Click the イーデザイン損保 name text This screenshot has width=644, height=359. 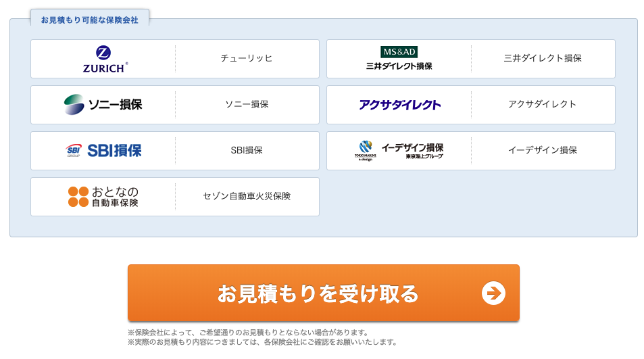[x=543, y=150]
